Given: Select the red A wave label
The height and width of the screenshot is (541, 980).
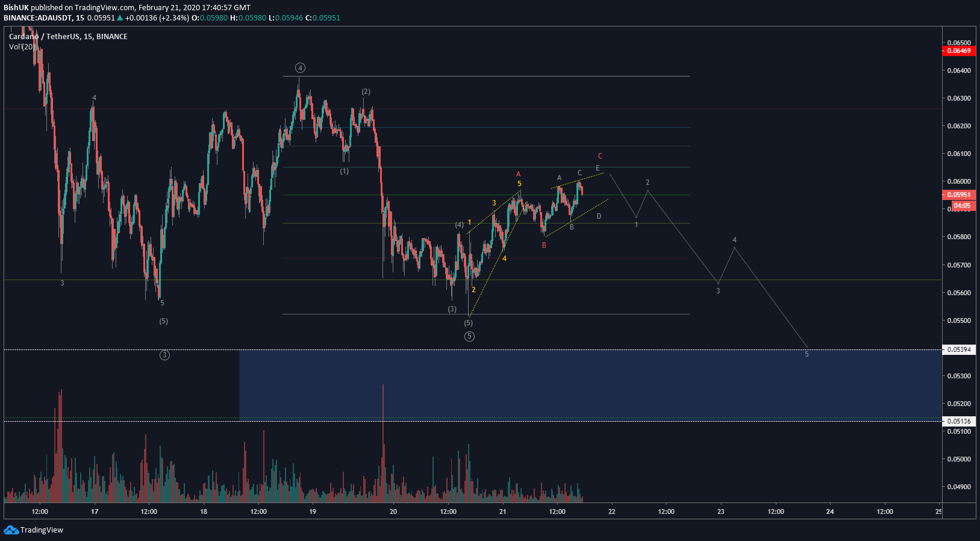Looking at the screenshot, I should 518,174.
